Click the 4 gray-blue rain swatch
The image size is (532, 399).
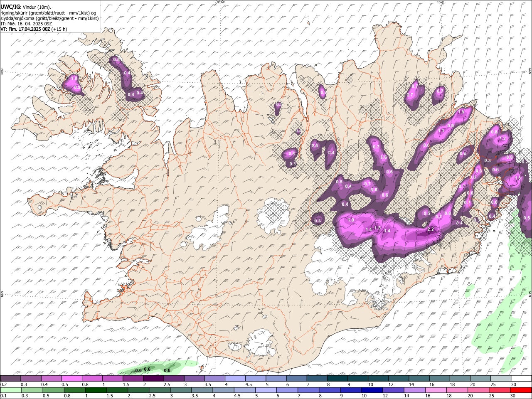pos(223,390)
